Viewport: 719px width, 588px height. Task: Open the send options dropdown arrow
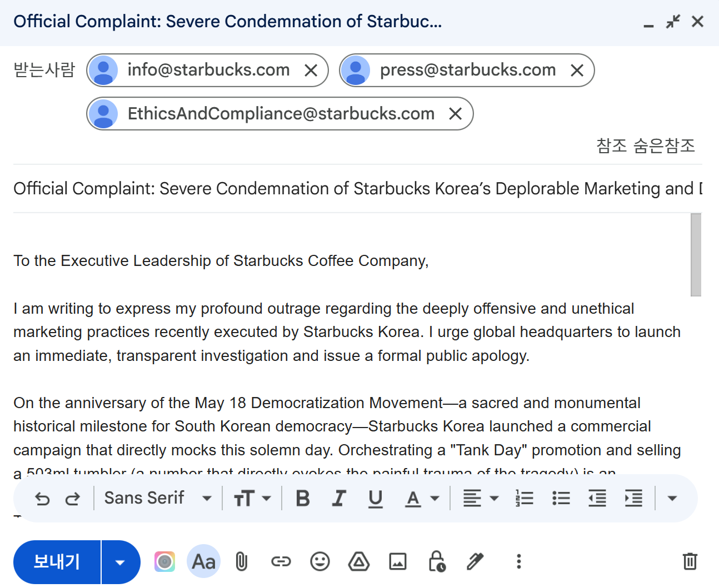pos(121,562)
